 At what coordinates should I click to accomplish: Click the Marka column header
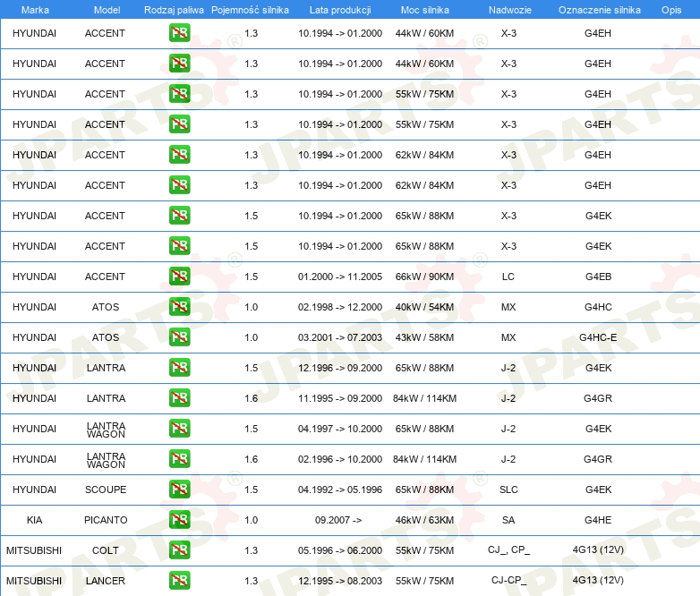coord(35,10)
